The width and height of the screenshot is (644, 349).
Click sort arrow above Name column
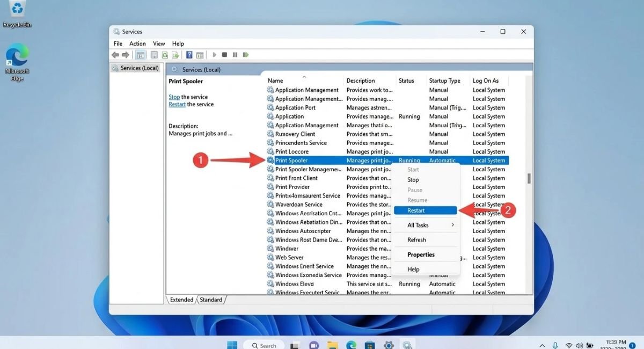pos(304,77)
